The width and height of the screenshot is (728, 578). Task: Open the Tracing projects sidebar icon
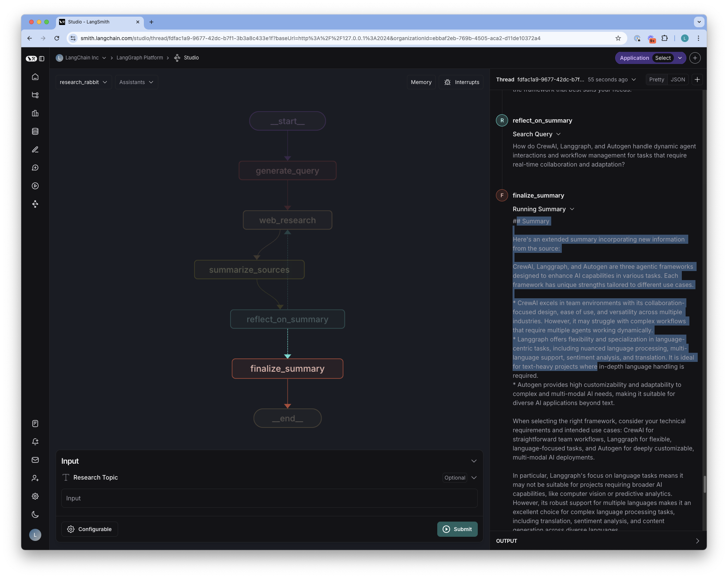click(x=35, y=95)
